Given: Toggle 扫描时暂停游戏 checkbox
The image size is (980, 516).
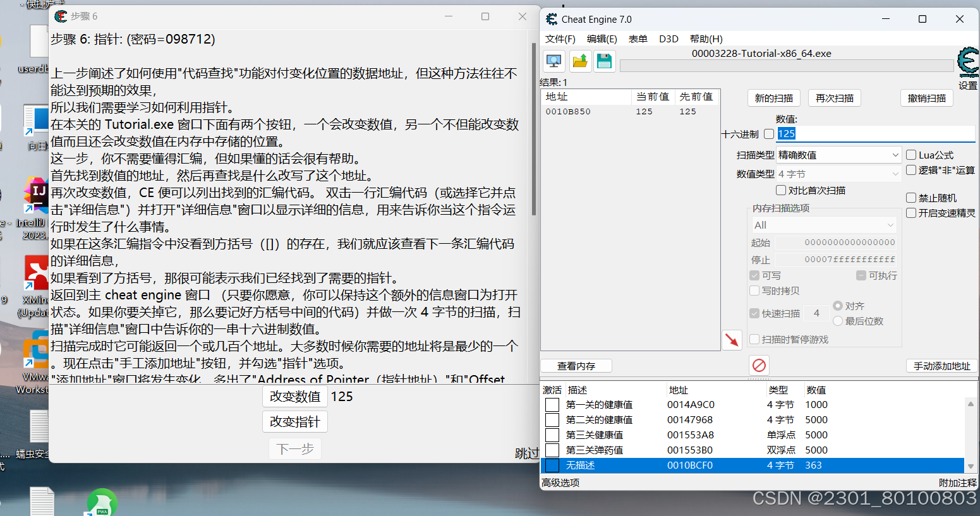Looking at the screenshot, I should coord(754,339).
